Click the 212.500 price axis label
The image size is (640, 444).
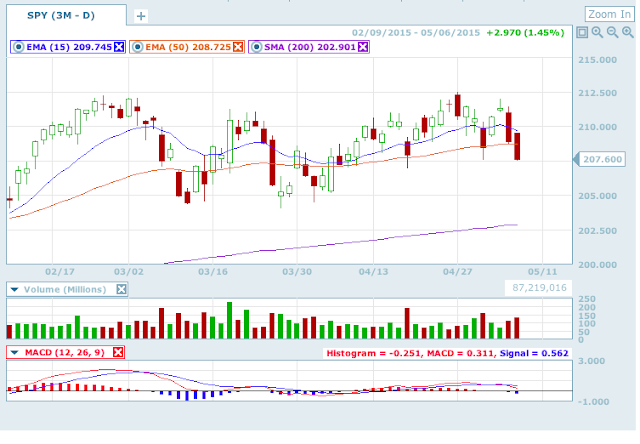coord(597,93)
